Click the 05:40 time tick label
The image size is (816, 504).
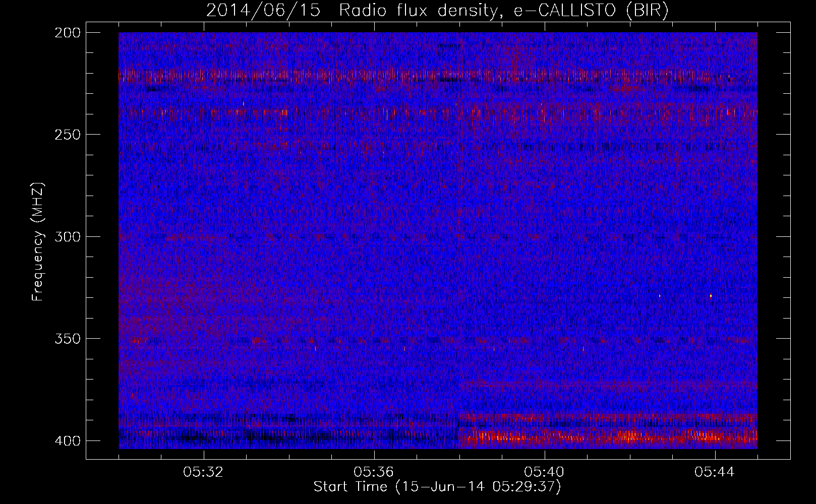coord(544,472)
